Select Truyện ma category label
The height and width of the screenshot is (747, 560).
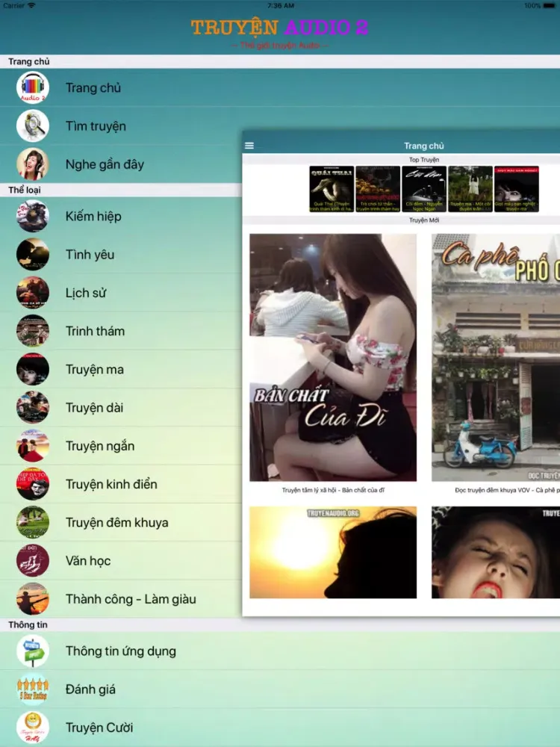[x=95, y=369]
